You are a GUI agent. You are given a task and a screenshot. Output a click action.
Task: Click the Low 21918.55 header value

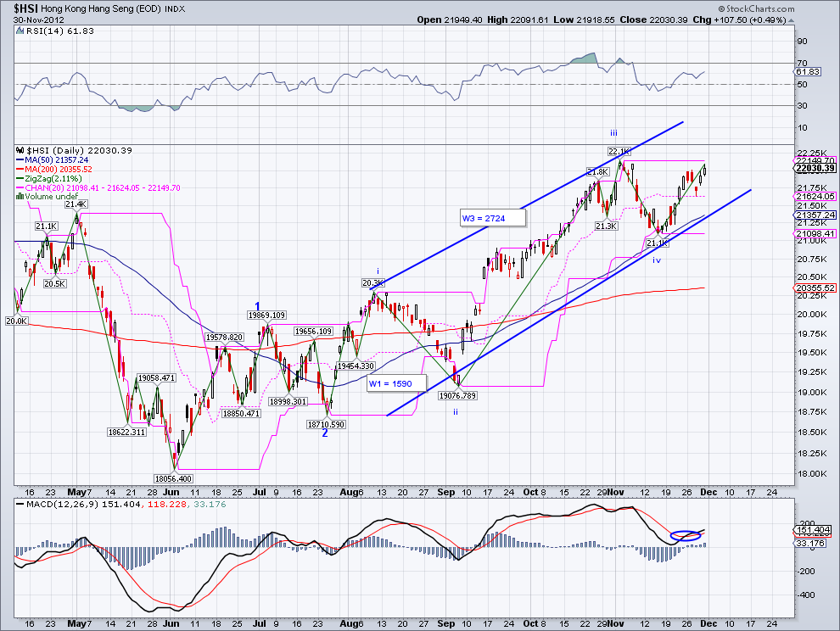point(584,20)
